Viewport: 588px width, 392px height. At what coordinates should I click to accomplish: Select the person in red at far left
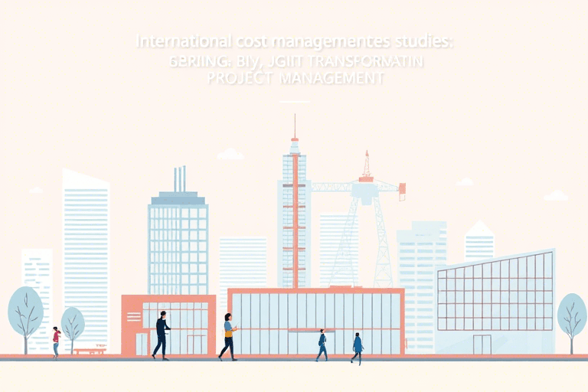(x=56, y=341)
